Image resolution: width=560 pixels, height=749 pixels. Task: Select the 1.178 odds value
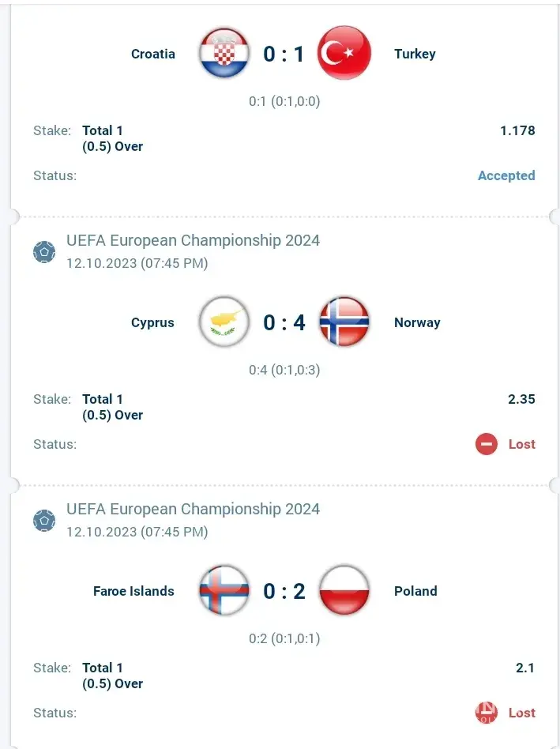[517, 130]
